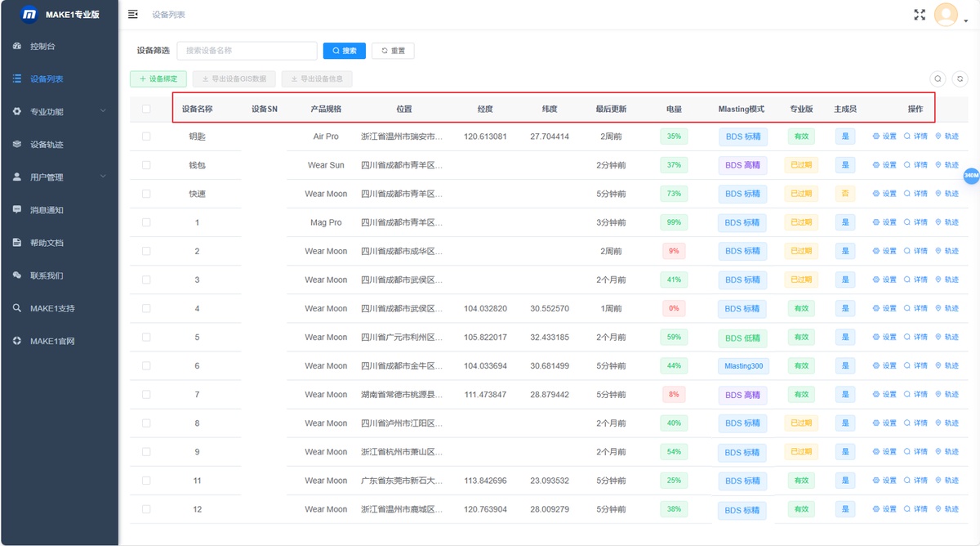Open 设置 for device 5
Viewport: 980px width, 546px height.
(884, 337)
